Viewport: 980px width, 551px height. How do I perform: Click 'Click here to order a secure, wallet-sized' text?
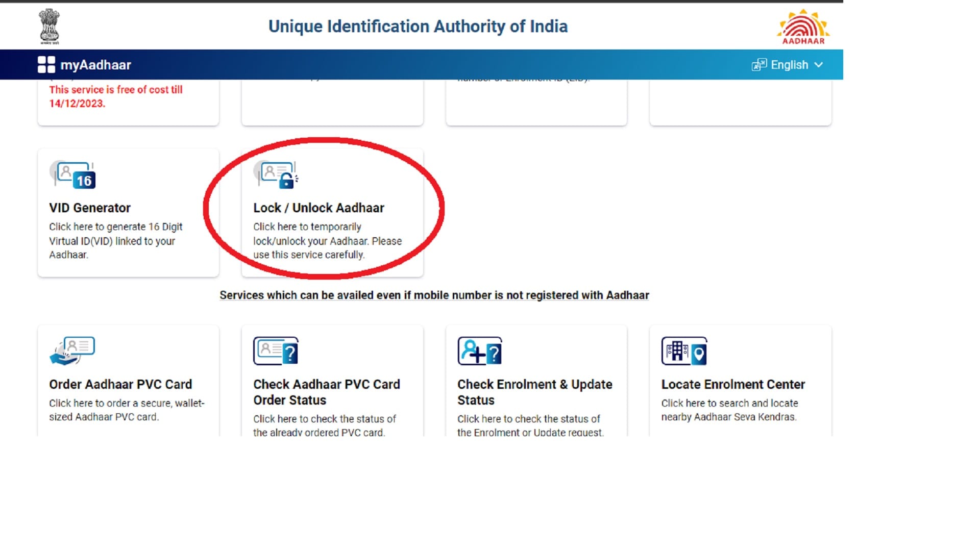[127, 410]
